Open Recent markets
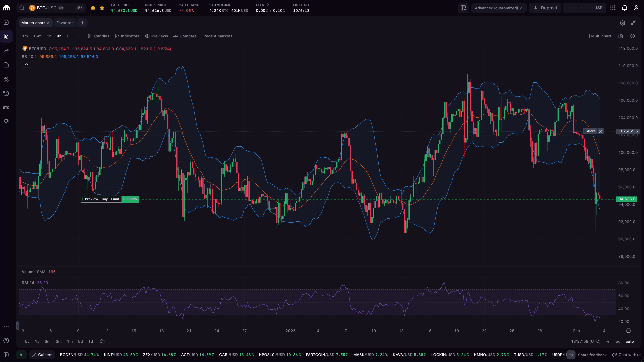Image resolution: width=644 pixels, height=362 pixels. click(218, 36)
